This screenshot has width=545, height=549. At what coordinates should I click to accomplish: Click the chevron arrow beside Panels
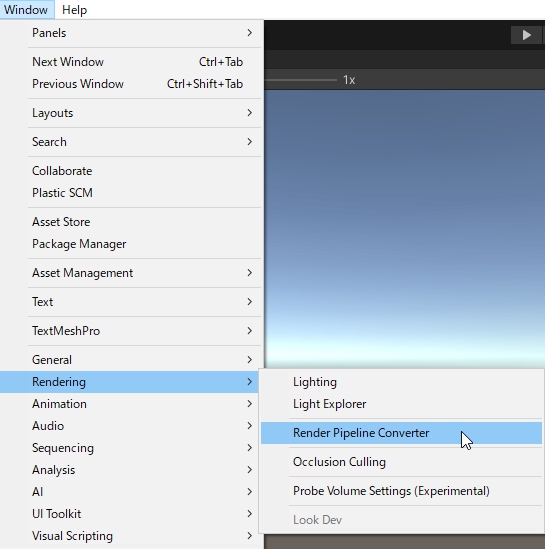point(250,33)
